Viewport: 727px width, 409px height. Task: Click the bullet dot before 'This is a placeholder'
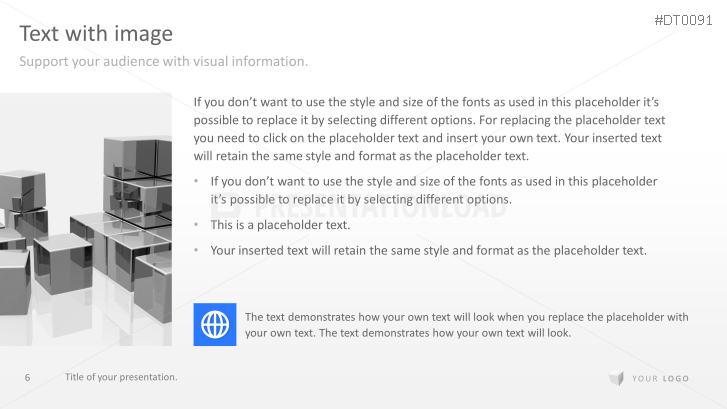197,225
